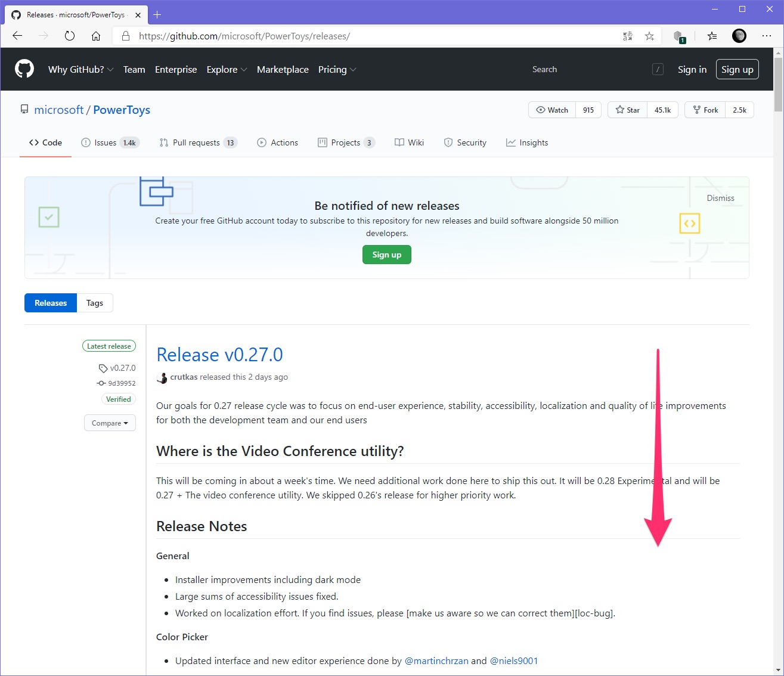784x676 pixels.
Task: Click the GitHub octocat logo
Action: 24,69
